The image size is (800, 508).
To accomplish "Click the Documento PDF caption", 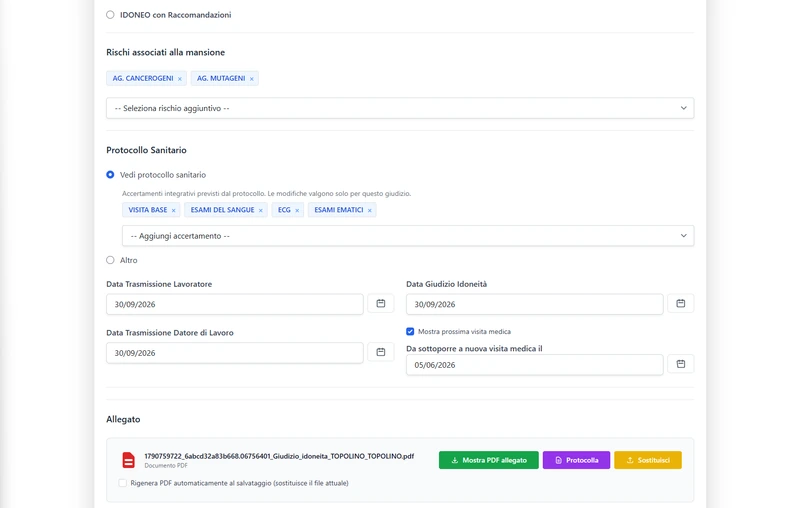I will (x=166, y=466).
